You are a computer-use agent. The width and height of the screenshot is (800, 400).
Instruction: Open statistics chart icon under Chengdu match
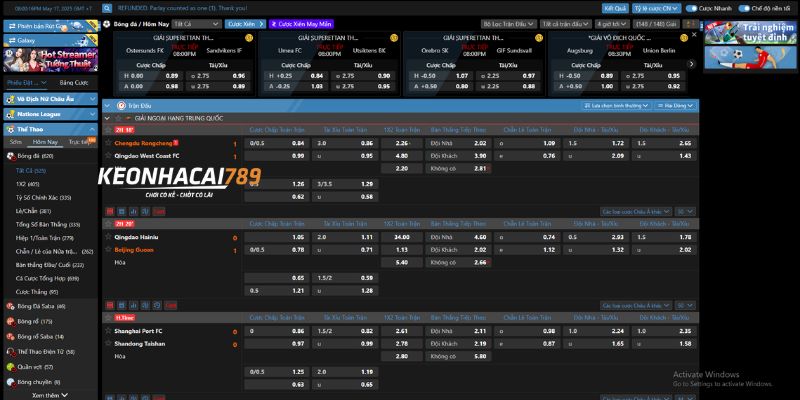point(134,211)
